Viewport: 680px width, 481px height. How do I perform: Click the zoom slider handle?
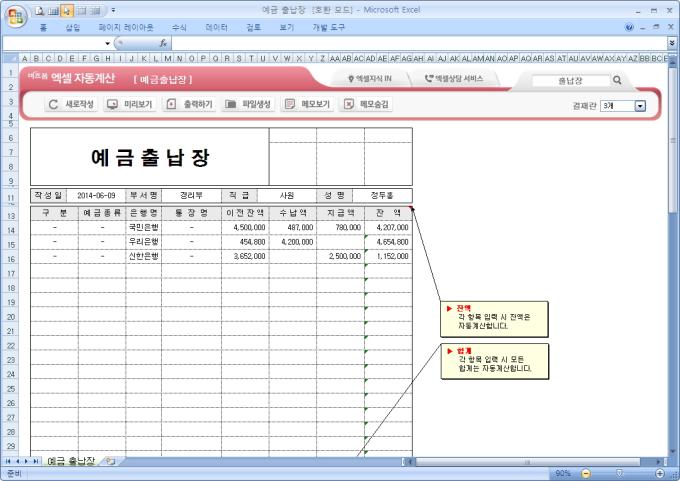point(619,473)
